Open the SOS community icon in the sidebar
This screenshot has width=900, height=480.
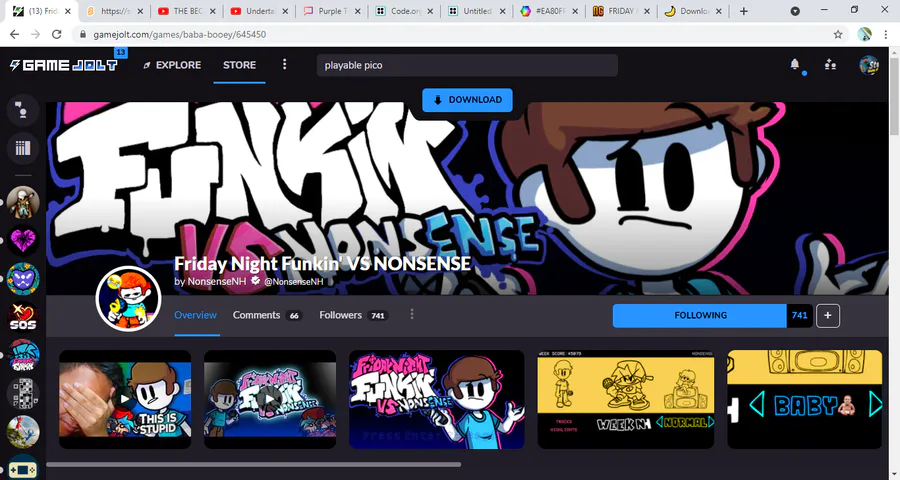pos(23,317)
